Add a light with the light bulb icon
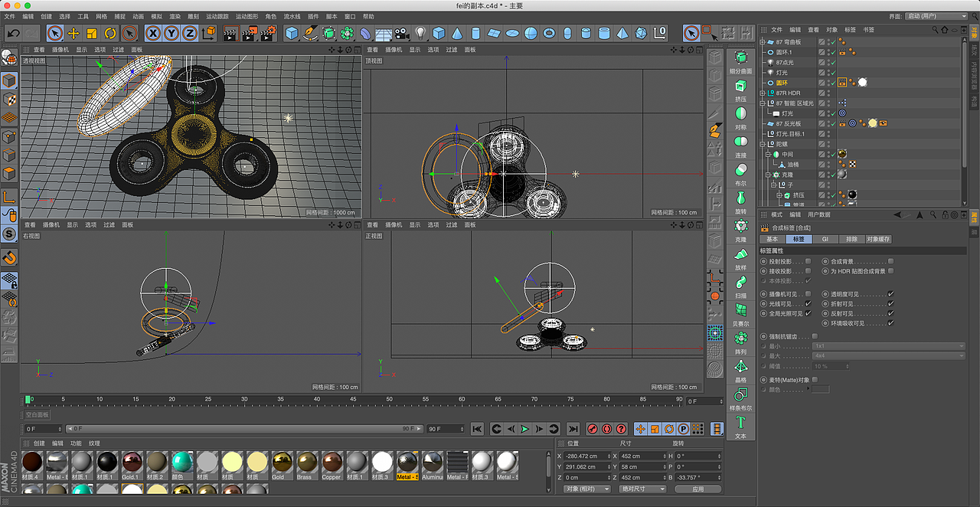This screenshot has height=507, width=980. click(x=420, y=33)
